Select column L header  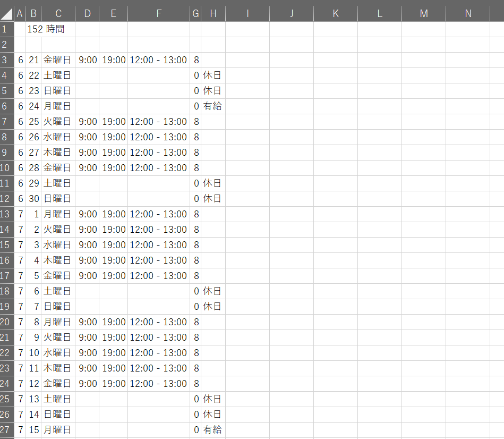(x=380, y=13)
